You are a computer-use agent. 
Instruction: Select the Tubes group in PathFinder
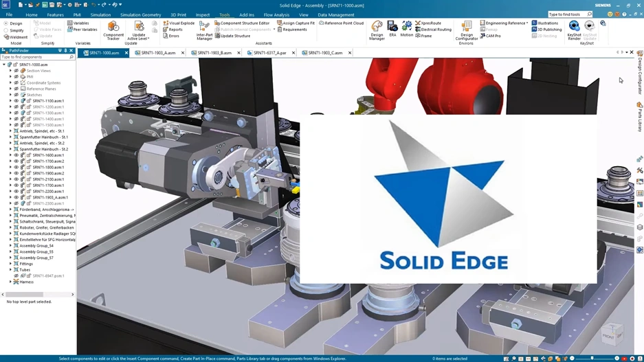click(x=25, y=270)
